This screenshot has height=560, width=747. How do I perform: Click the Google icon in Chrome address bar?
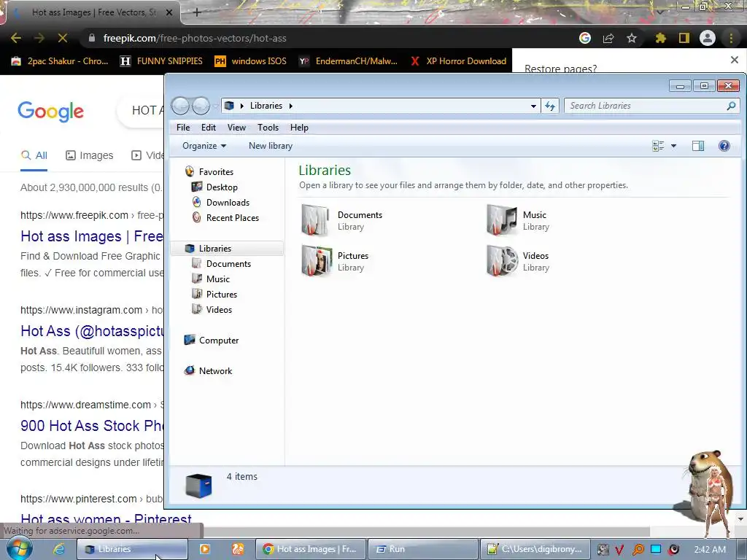[x=585, y=38]
